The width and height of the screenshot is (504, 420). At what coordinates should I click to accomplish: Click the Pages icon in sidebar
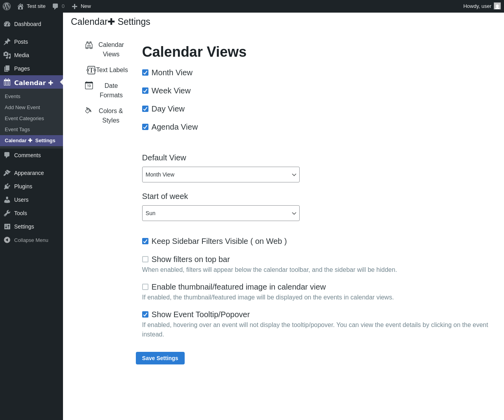7,69
